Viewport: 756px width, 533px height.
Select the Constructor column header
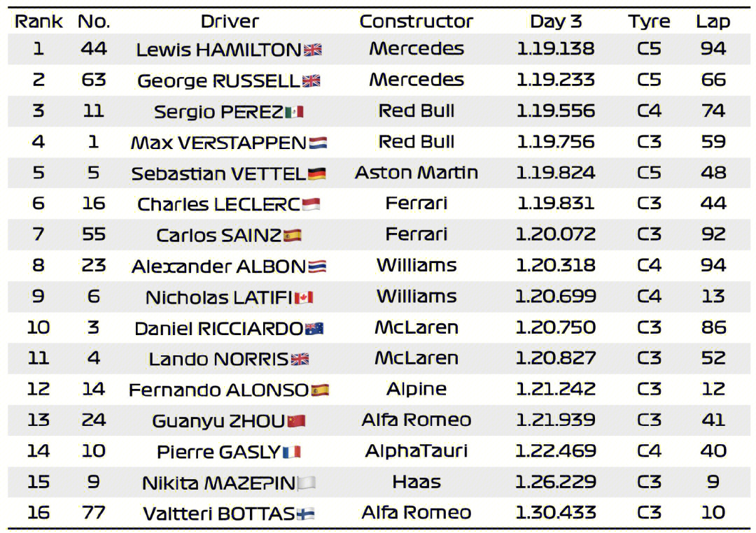416,21
